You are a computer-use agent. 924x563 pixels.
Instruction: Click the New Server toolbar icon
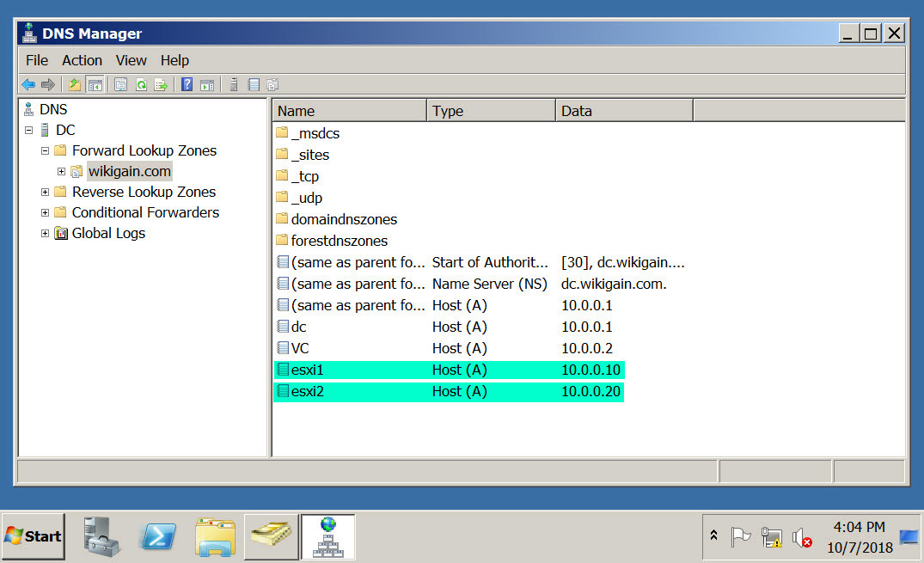(x=234, y=85)
